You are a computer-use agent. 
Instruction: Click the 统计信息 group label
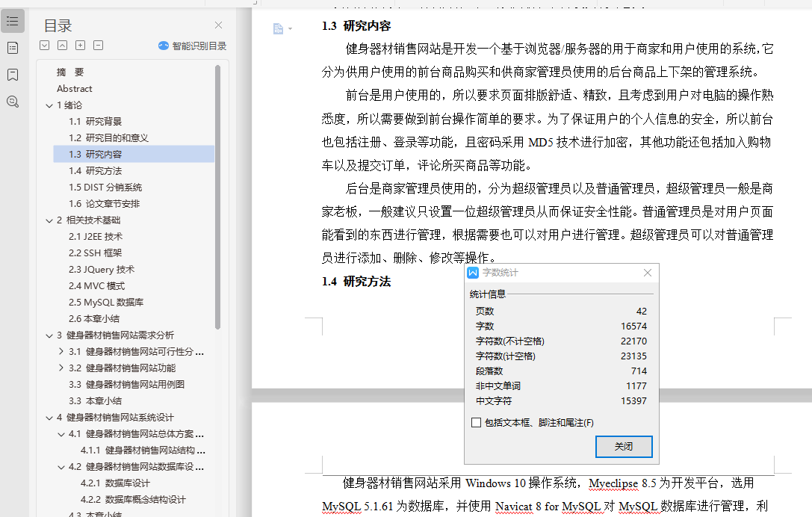(x=487, y=294)
